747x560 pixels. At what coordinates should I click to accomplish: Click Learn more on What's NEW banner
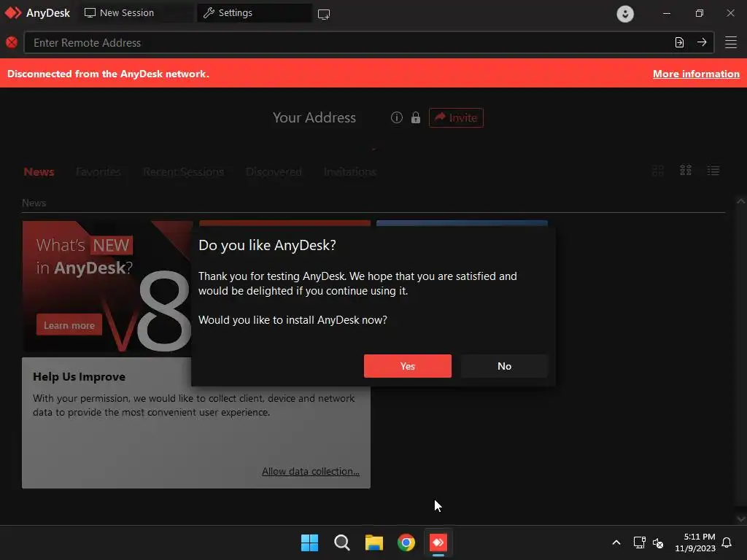69,325
